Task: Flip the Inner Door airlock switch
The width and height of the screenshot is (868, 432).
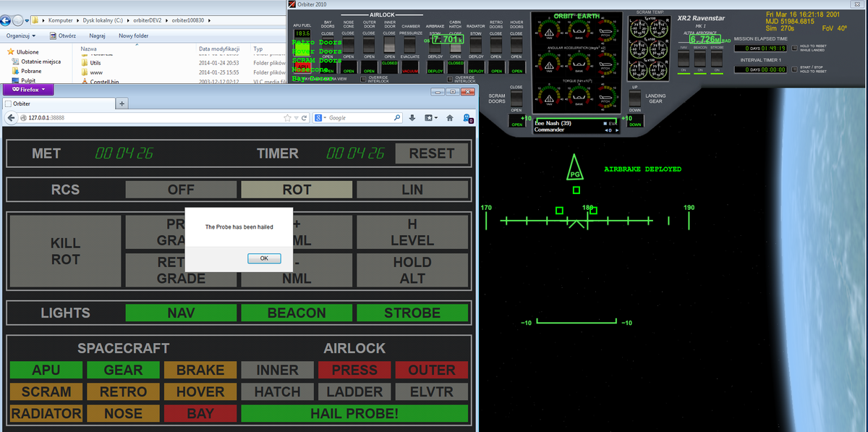Action: point(389,45)
